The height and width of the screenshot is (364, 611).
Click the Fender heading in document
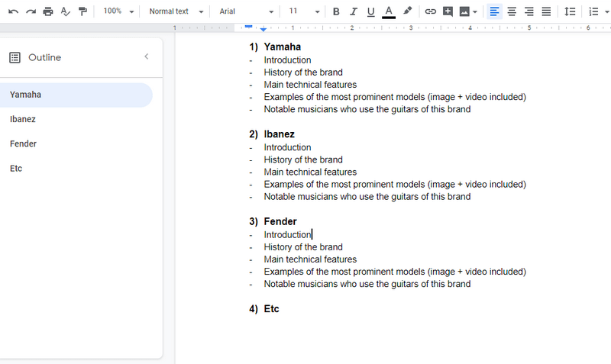280,221
